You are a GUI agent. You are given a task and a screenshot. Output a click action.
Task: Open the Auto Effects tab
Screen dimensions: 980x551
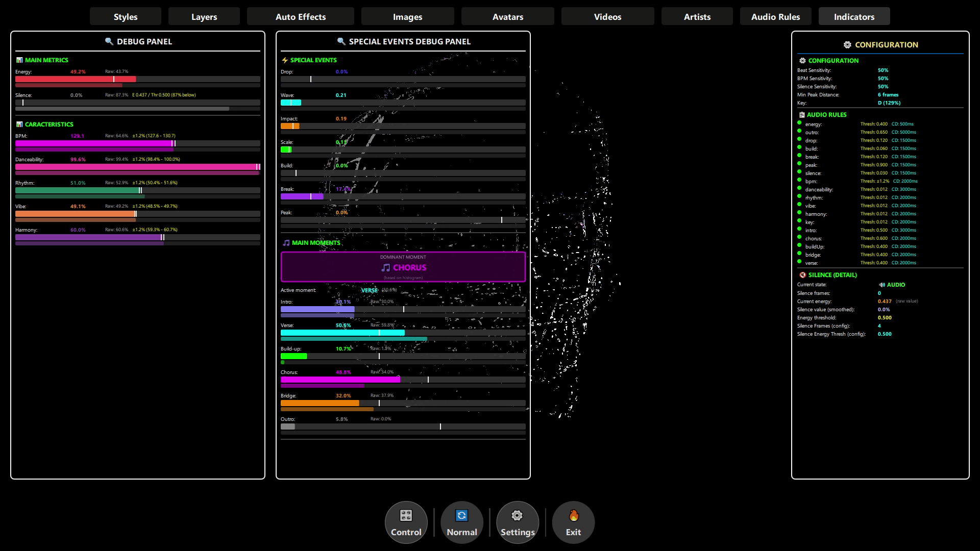pos(300,16)
